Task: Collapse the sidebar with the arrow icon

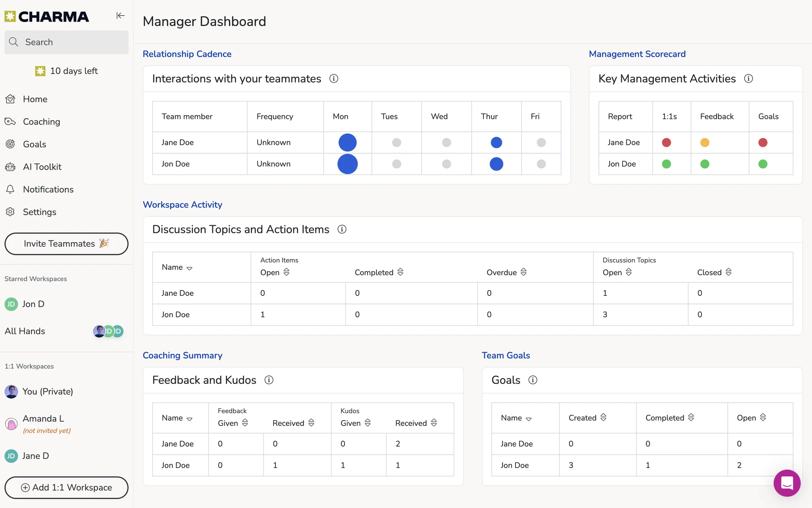Action: click(121, 16)
